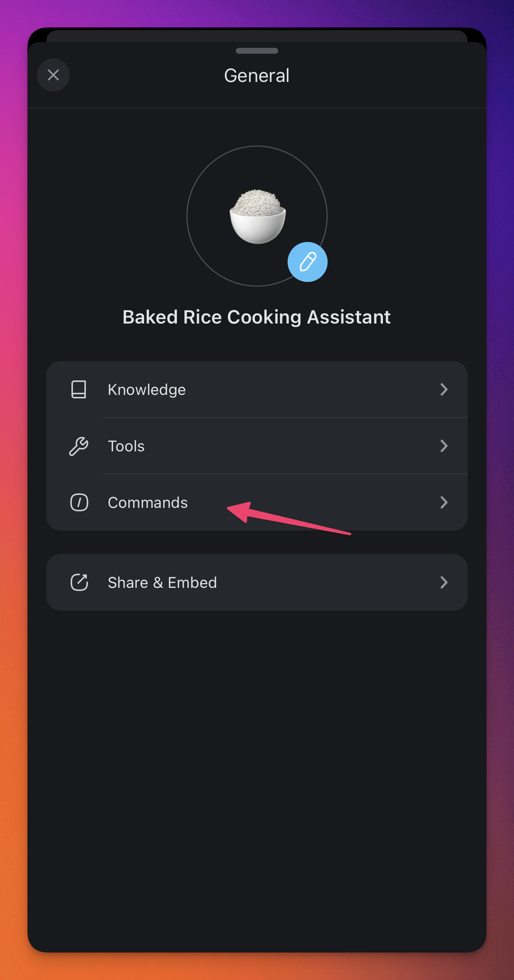This screenshot has width=514, height=980.
Task: Close the General settings sheet
Action: (x=53, y=75)
